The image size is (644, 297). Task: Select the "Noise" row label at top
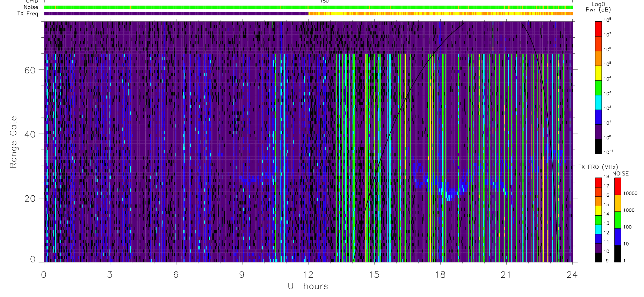tap(31, 7)
